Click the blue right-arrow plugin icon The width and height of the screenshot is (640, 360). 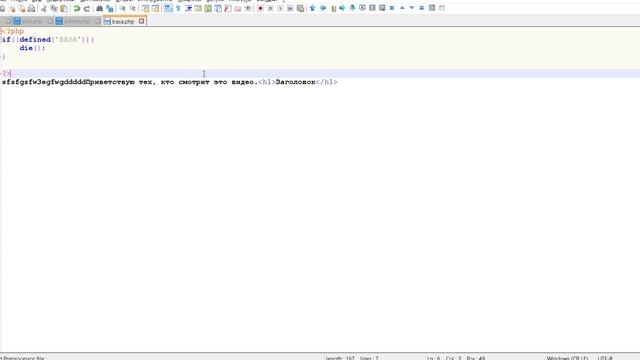coord(342,8)
